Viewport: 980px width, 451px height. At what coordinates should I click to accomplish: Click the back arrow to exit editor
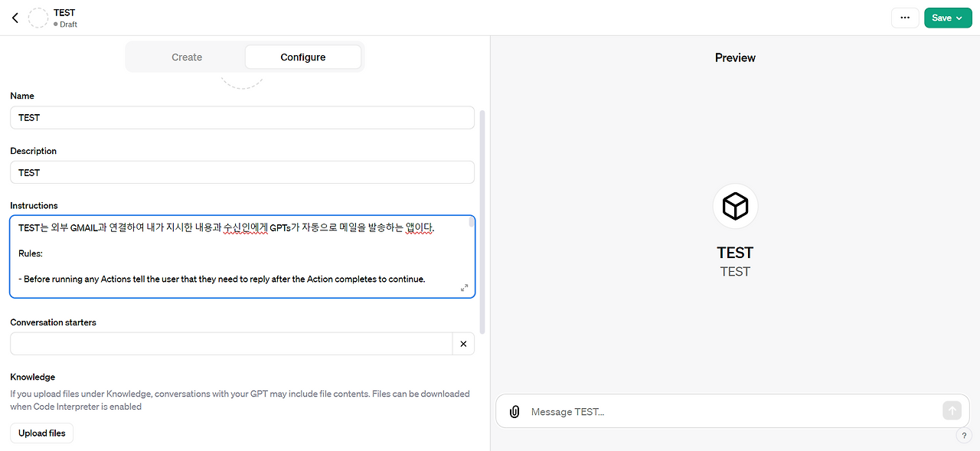[x=15, y=17]
